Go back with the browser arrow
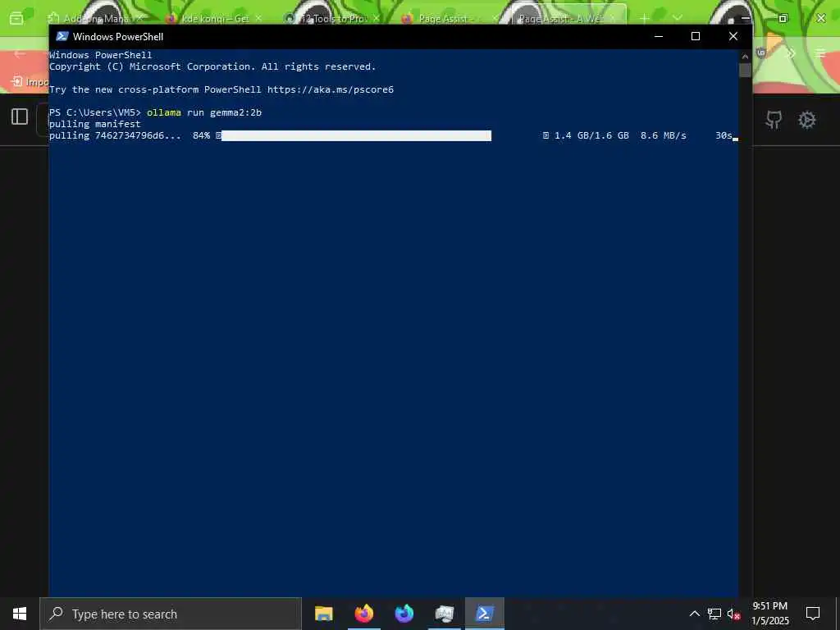This screenshot has height=630, width=840. 20,53
